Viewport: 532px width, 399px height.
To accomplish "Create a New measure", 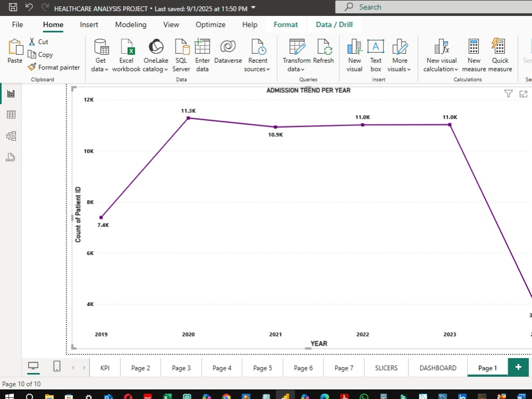I will coord(473,55).
